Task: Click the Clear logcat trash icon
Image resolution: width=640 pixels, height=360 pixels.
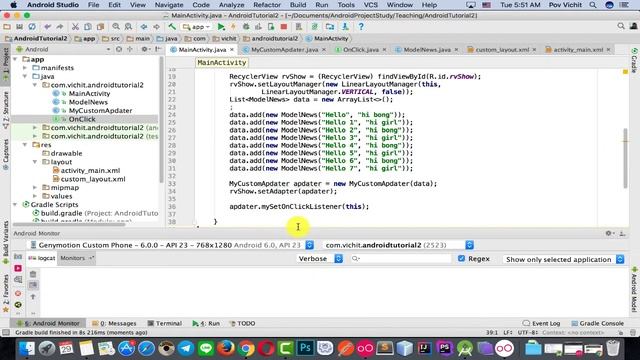Action: [x=33, y=274]
